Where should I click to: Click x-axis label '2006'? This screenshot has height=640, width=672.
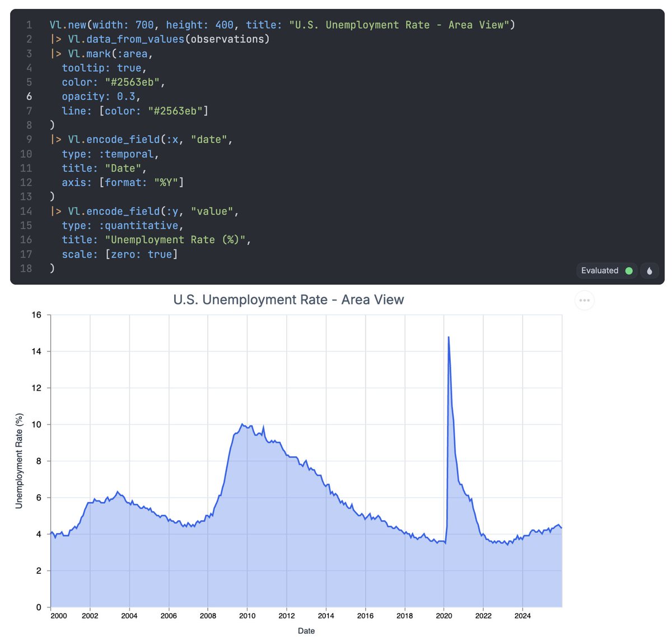coord(169,616)
